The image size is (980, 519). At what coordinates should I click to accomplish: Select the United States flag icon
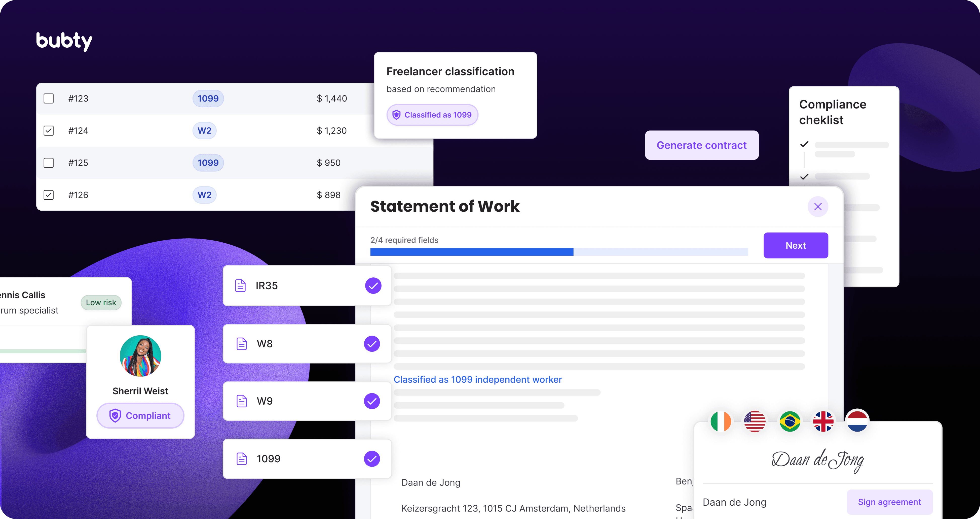click(x=755, y=421)
